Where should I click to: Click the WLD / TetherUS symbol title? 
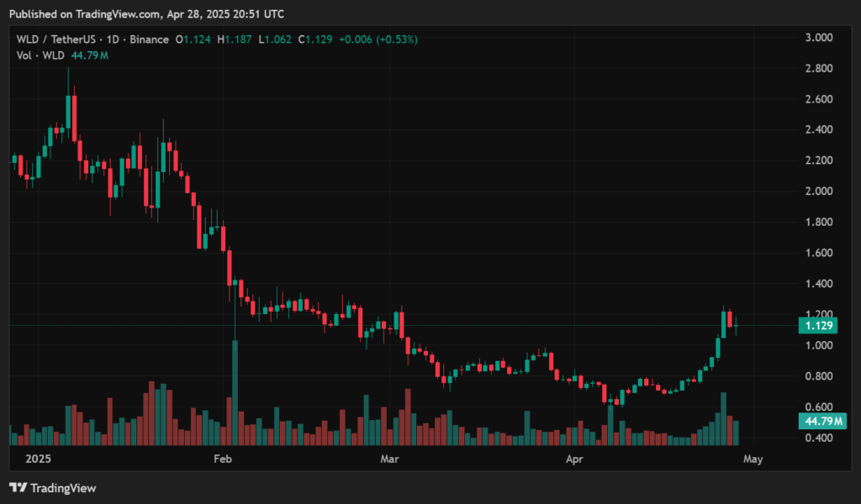(x=56, y=39)
